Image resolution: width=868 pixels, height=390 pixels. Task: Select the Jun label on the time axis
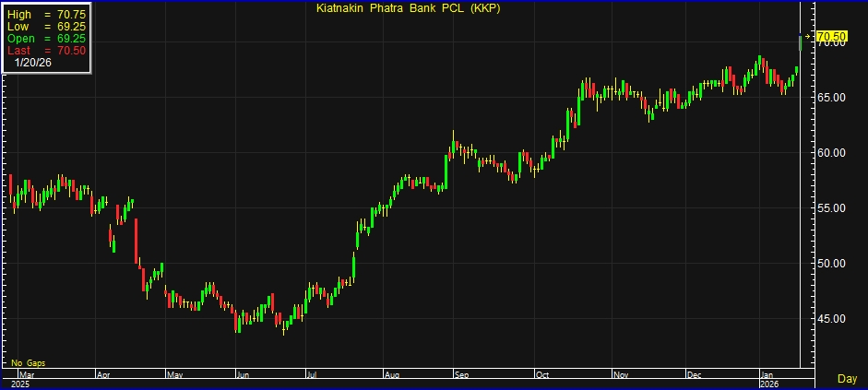[243, 375]
